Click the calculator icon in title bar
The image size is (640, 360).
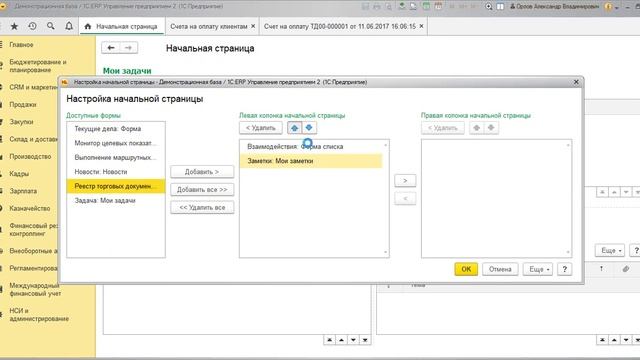point(426,6)
